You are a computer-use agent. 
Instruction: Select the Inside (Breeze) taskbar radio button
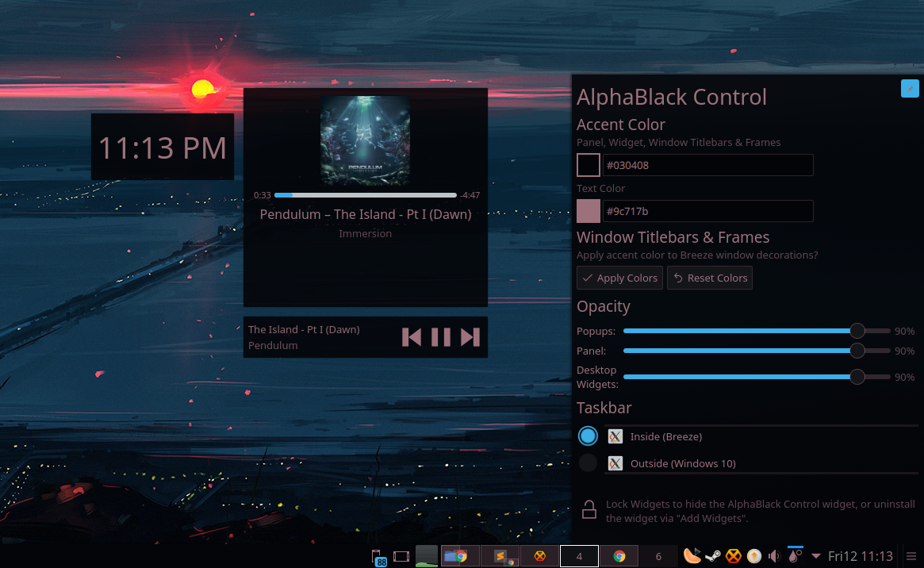(x=588, y=436)
